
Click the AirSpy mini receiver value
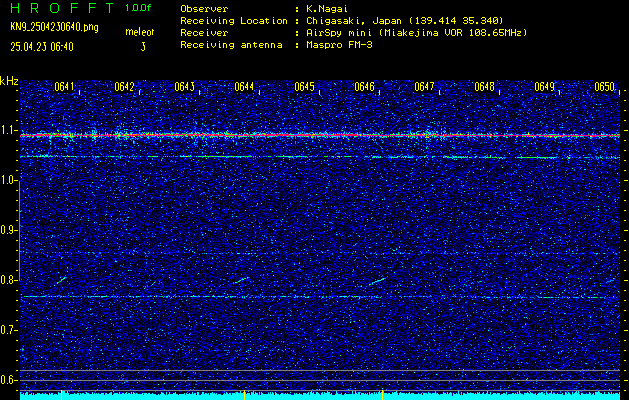pos(416,32)
